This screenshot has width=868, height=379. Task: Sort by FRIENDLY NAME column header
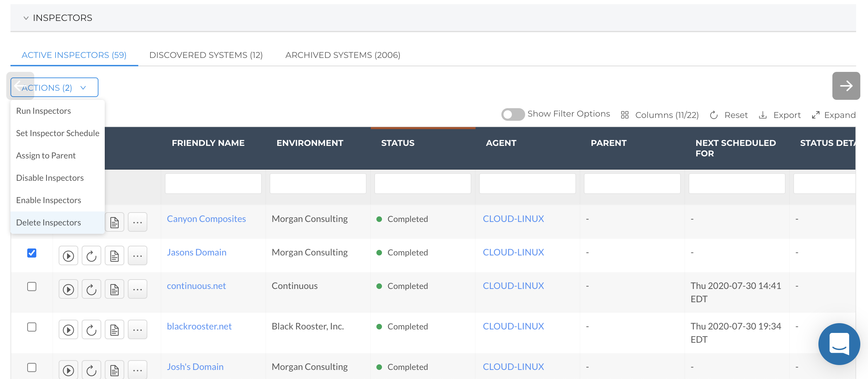(208, 143)
